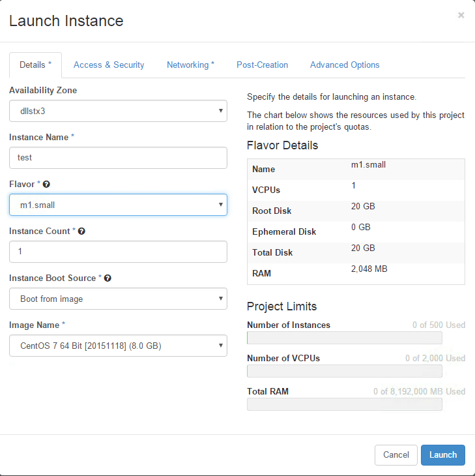
Task: Click the Instance Name text field
Action: point(118,158)
